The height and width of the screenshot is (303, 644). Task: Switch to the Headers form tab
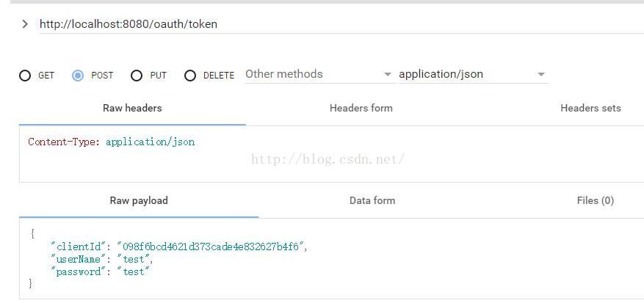pyautogui.click(x=361, y=108)
